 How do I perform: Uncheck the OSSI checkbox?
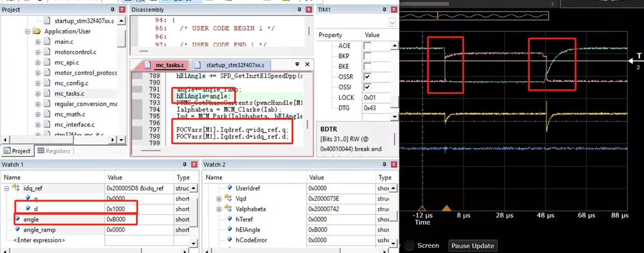pyautogui.click(x=367, y=87)
